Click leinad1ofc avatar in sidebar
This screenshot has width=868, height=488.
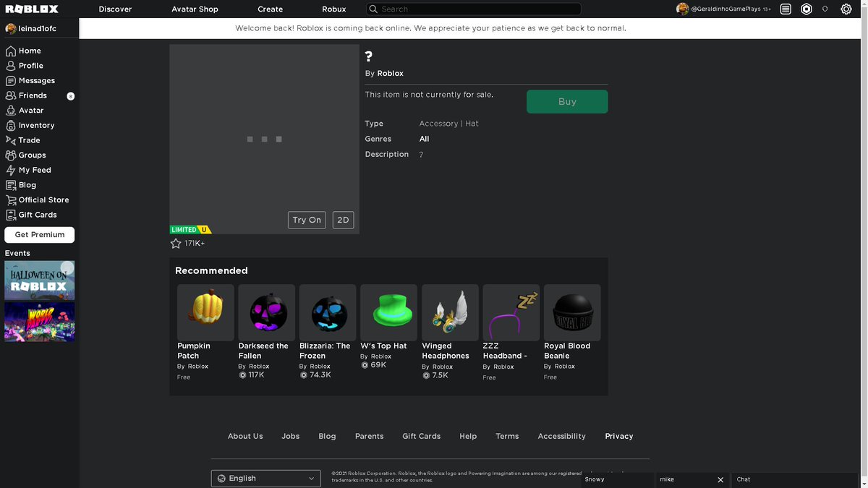coord(11,29)
